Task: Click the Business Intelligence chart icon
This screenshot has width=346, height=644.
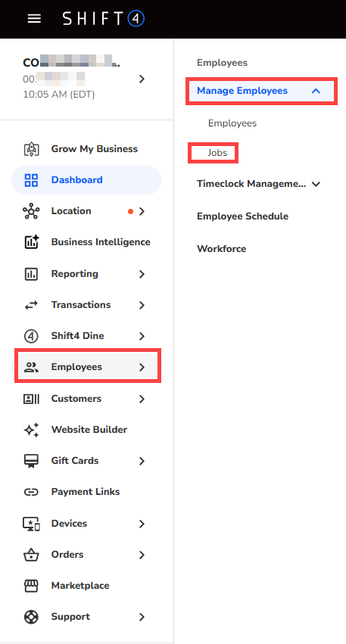Action: click(x=31, y=242)
